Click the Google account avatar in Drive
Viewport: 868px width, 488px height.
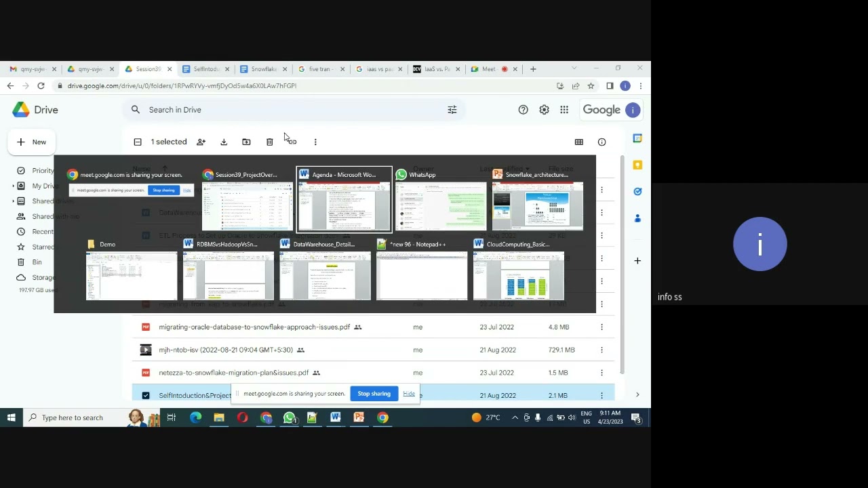coord(633,110)
